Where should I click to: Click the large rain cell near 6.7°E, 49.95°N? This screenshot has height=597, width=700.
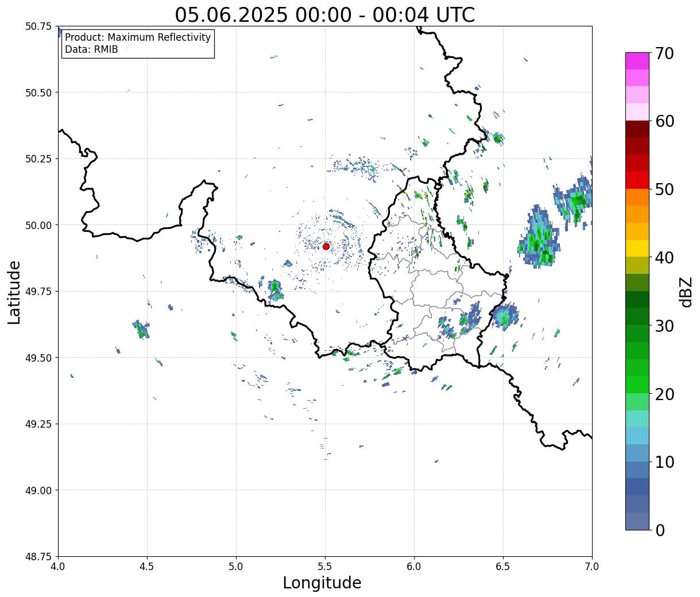(539, 238)
